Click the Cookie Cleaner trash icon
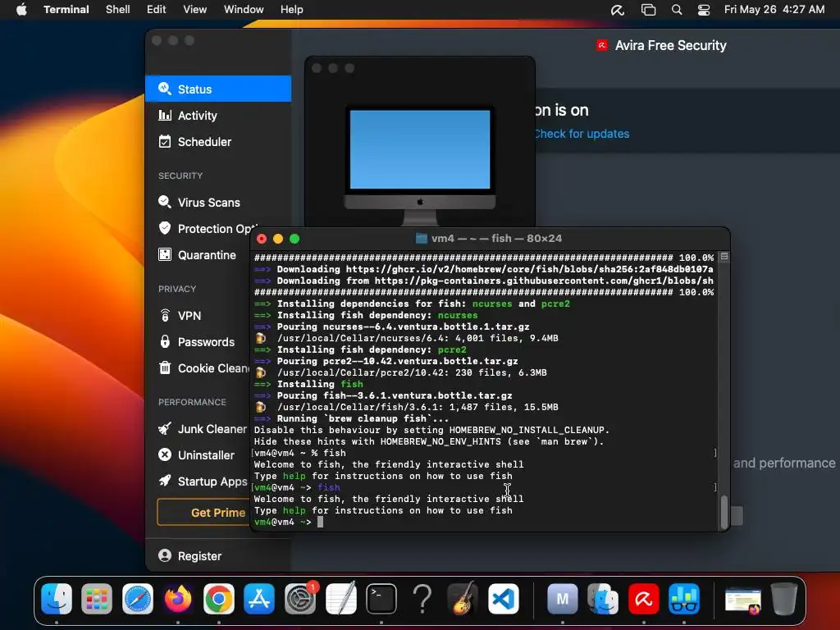This screenshot has height=630, width=840. (164, 368)
